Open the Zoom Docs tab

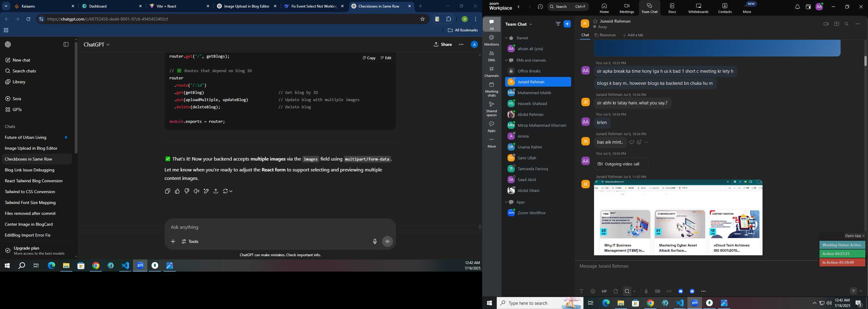point(672,8)
